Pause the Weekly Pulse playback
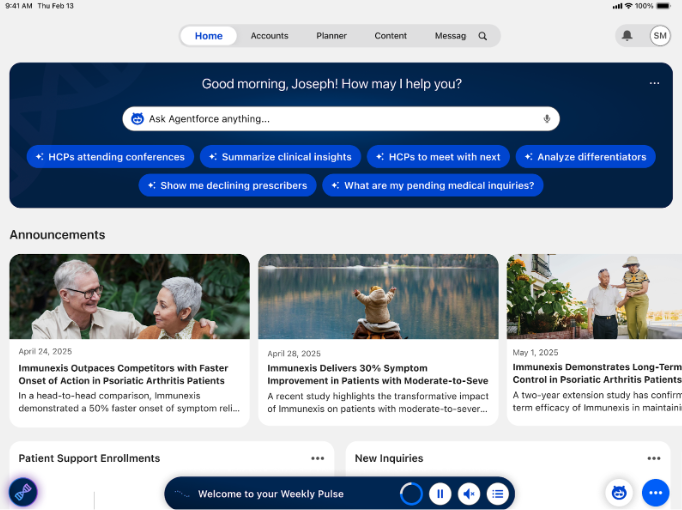 tap(440, 493)
